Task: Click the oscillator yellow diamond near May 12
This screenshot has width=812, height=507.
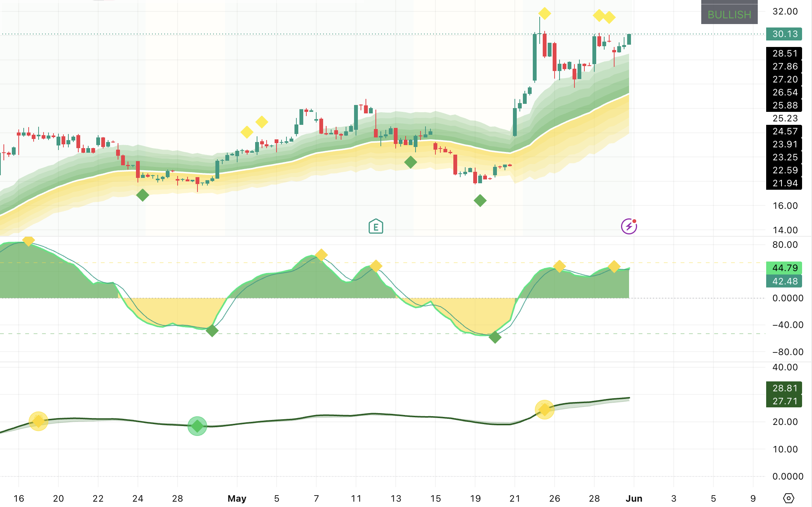Action: [376, 266]
